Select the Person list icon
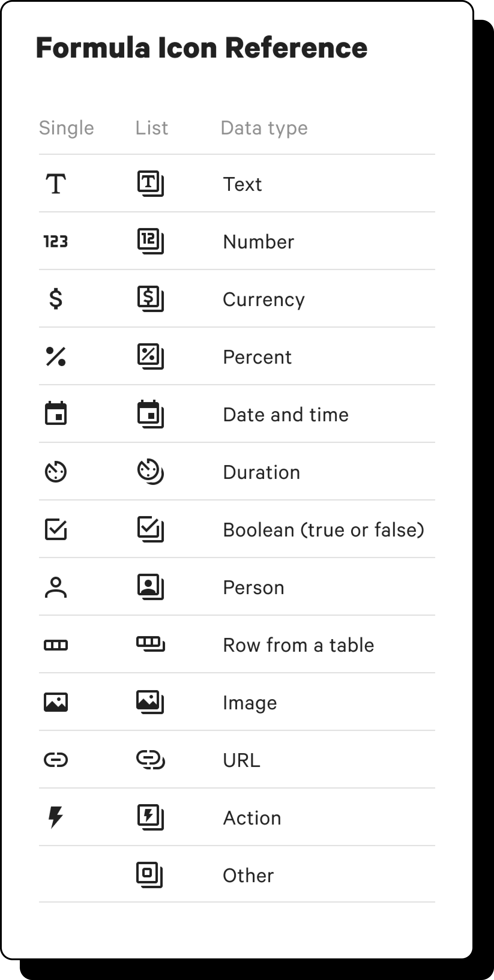Viewport: 494px width, 980px height. [x=150, y=587]
